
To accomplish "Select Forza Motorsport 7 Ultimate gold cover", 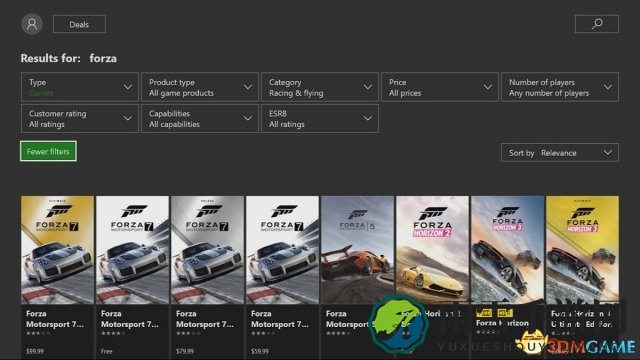I will (58, 250).
